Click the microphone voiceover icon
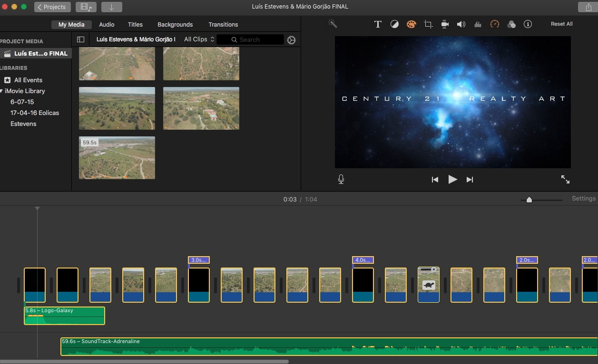This screenshot has height=364, width=598. [x=341, y=179]
